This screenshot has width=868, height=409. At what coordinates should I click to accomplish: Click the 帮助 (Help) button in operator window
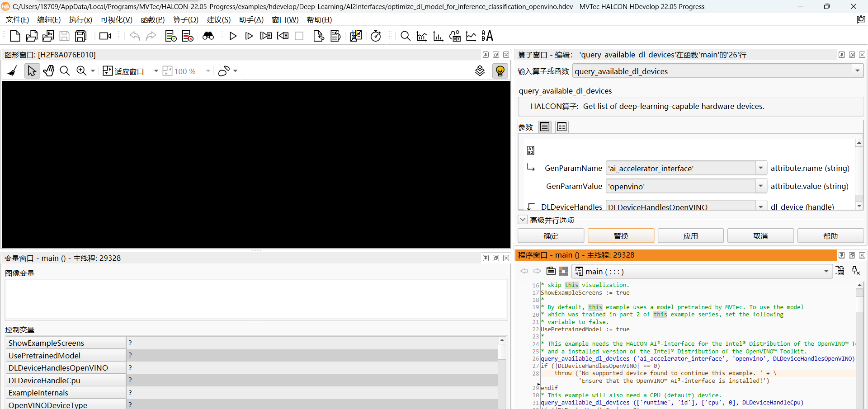click(x=830, y=236)
